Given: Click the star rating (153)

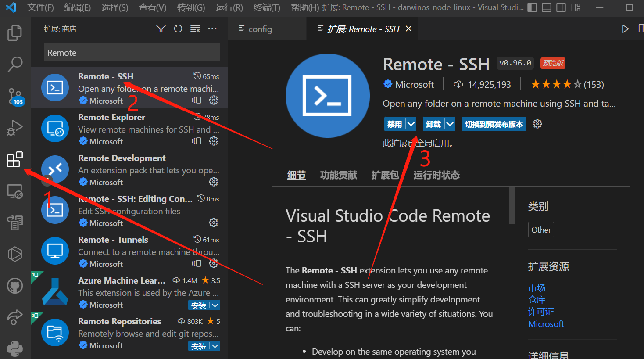Looking at the screenshot, I should pyautogui.click(x=567, y=84).
